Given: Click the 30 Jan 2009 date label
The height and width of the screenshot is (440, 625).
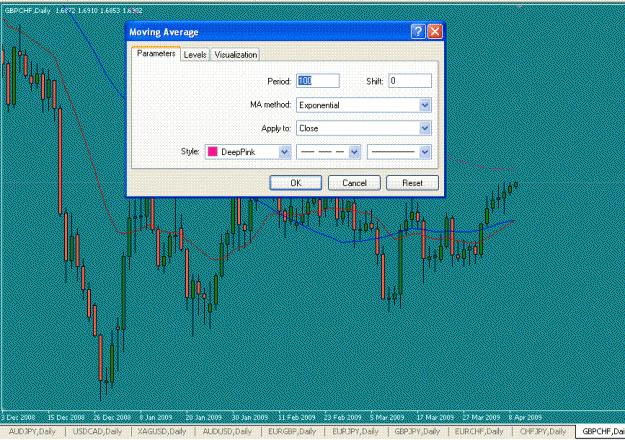Looking at the screenshot, I should coord(250,417).
